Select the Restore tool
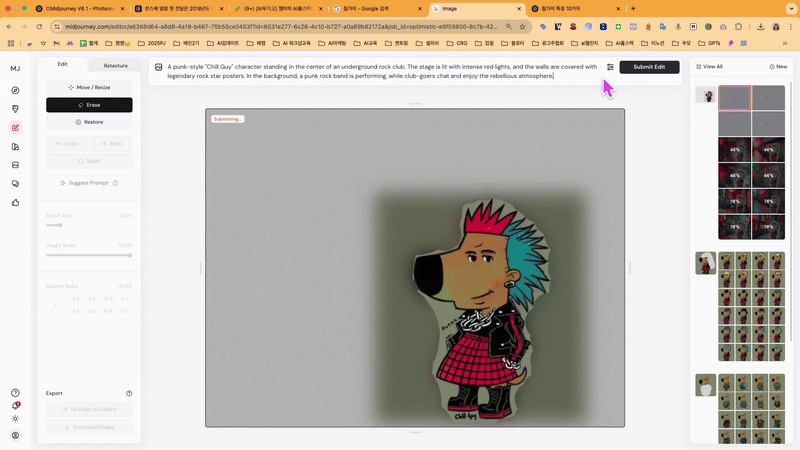The image size is (800, 450). coord(89,122)
